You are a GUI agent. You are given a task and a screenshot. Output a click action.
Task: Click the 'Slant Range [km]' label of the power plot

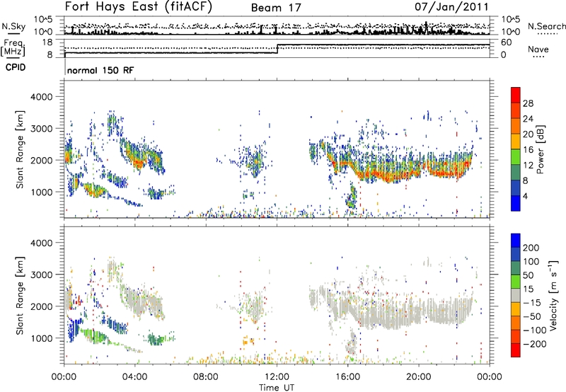click(x=20, y=149)
